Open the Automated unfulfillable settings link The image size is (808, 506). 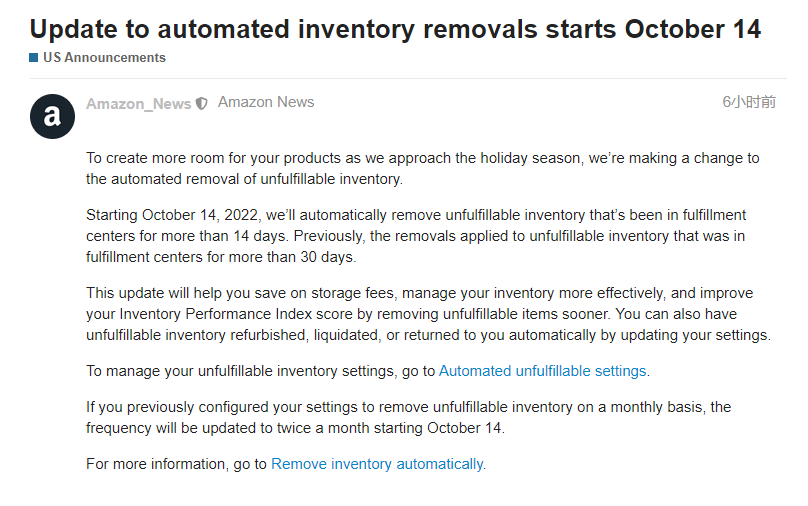click(x=542, y=371)
